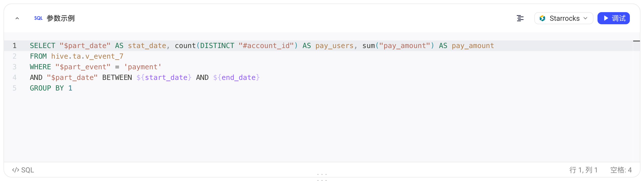The height and width of the screenshot is (181, 644).
Task: Click the blue SQL type icon
Action: (38, 18)
